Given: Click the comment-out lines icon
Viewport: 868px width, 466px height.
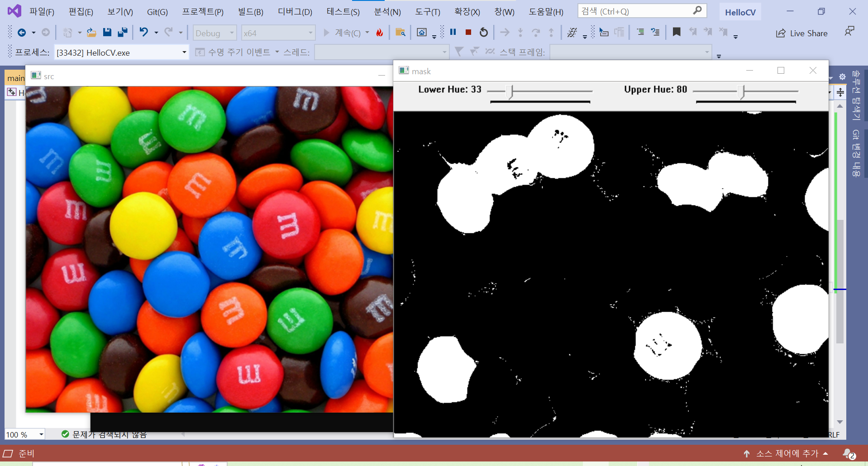Looking at the screenshot, I should click(x=655, y=32).
